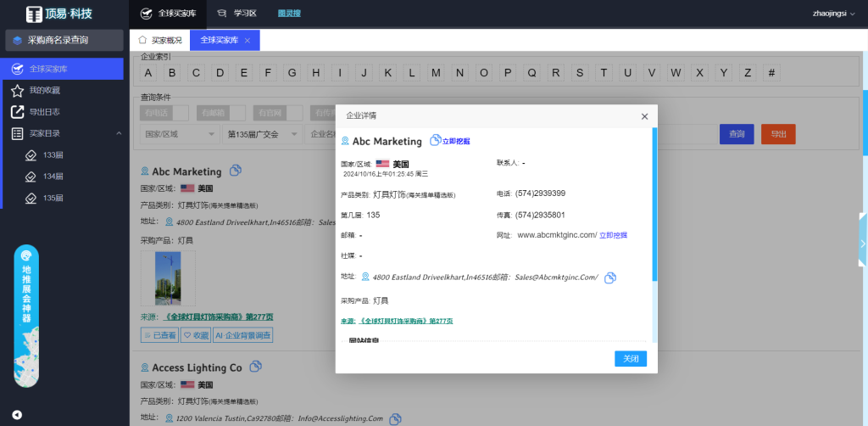
Task: Open 我的收藏 star icon in sidebar
Action: 17,90
